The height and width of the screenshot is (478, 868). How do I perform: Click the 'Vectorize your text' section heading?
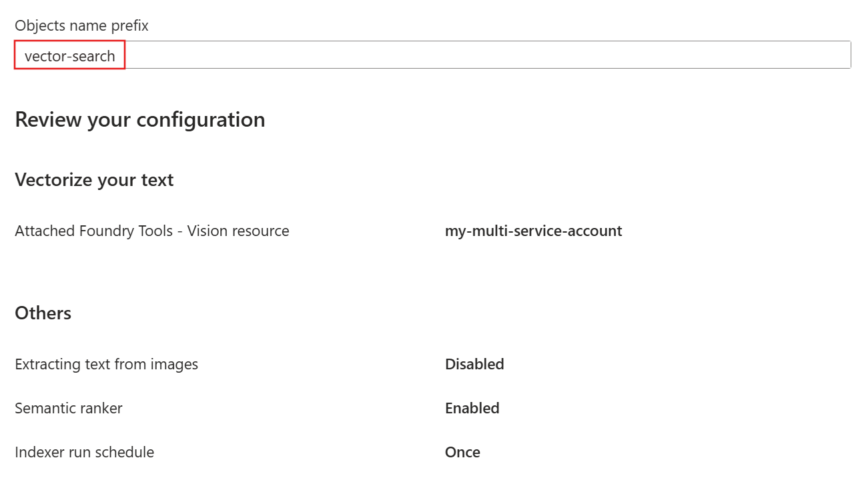(x=94, y=180)
